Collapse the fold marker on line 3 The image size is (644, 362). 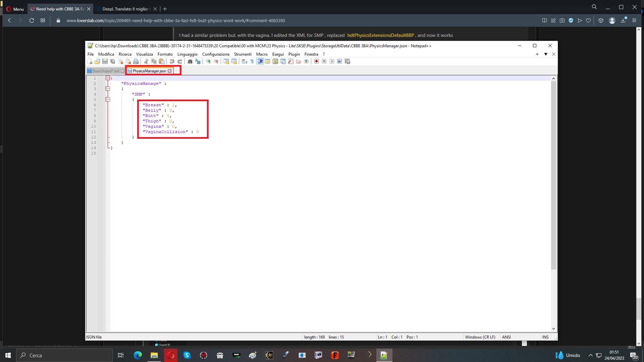pyautogui.click(x=108, y=89)
